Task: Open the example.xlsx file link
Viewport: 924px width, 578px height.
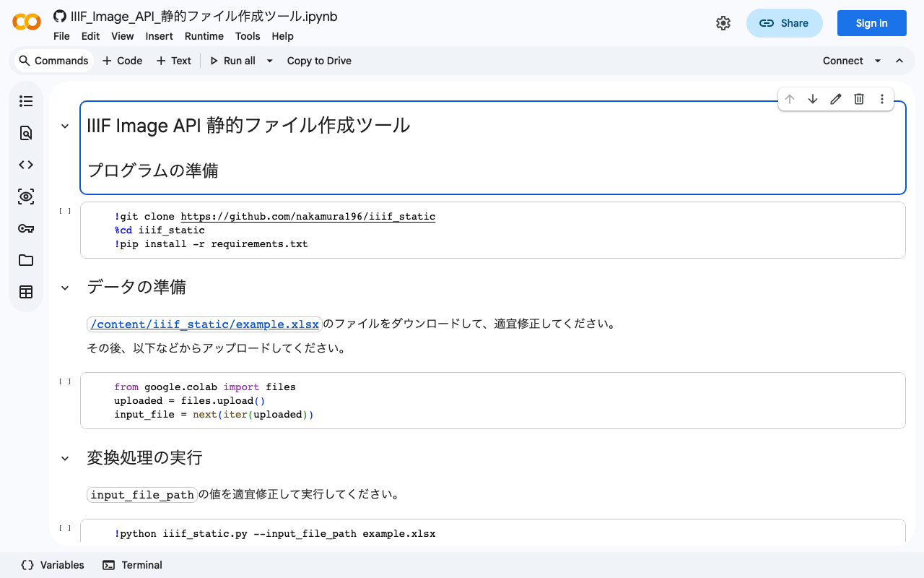Action: click(x=204, y=324)
